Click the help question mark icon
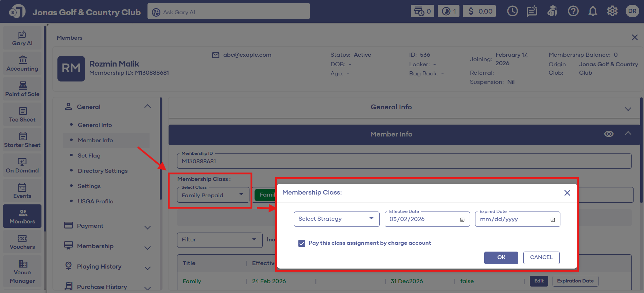This screenshot has height=293, width=644. click(573, 11)
